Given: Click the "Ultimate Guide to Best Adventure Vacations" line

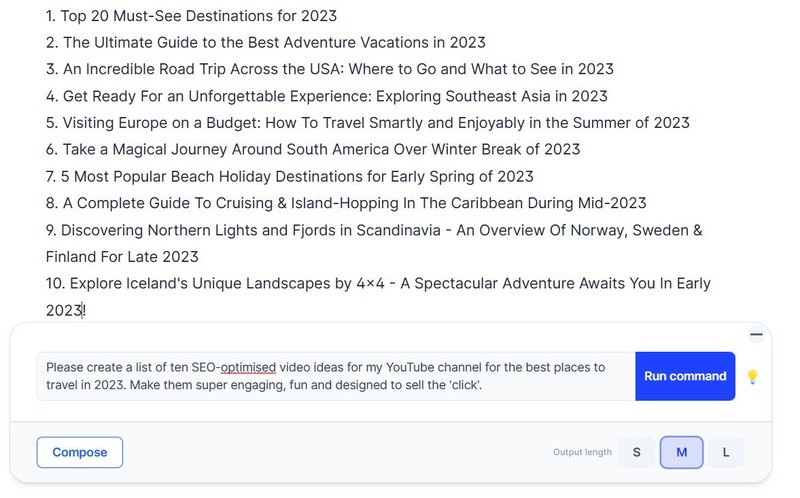Looking at the screenshot, I should point(265,42).
